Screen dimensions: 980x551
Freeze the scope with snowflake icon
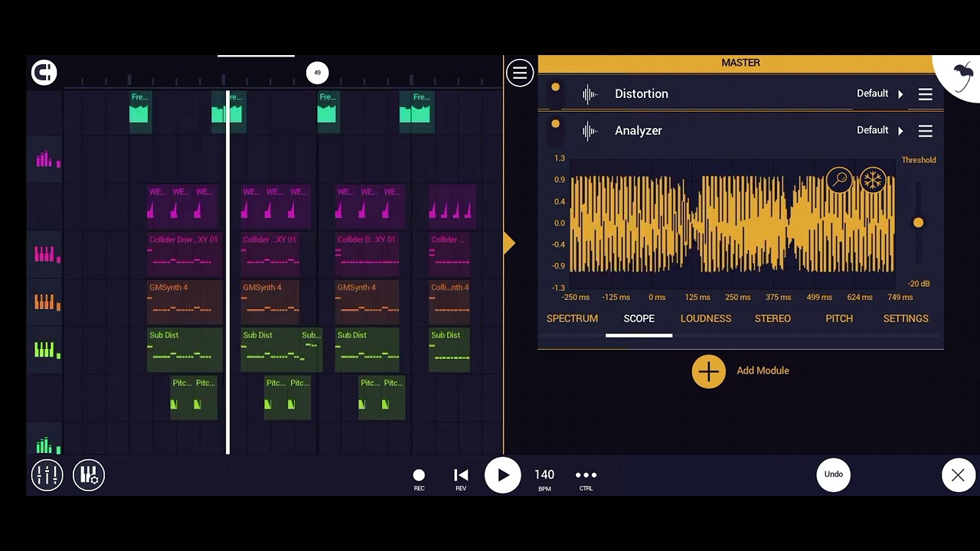click(872, 181)
